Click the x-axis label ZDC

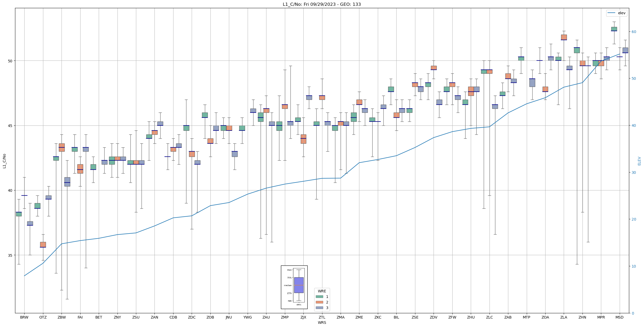tap(192, 317)
